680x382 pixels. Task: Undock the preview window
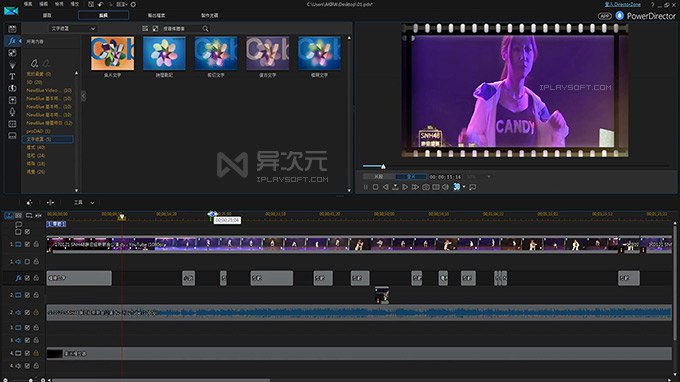point(473,187)
